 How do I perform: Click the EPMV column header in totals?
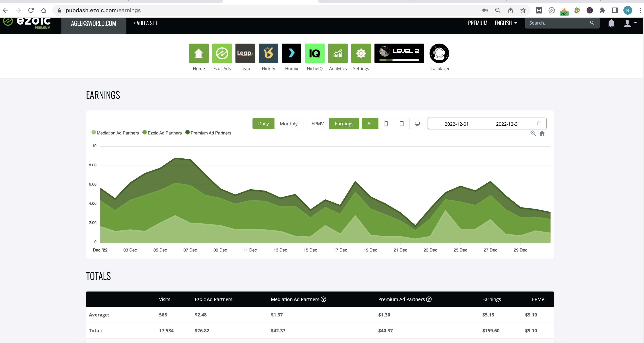tap(538, 299)
